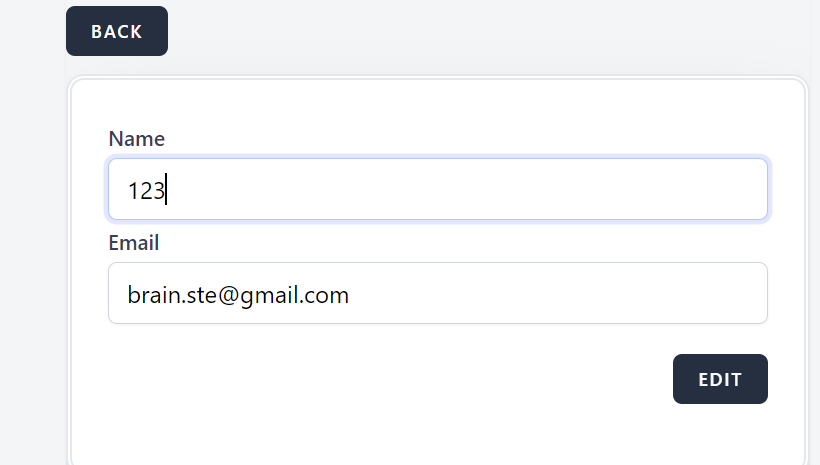This screenshot has height=465, width=820.
Task: Submit changes with the EDIT button
Action: point(720,379)
